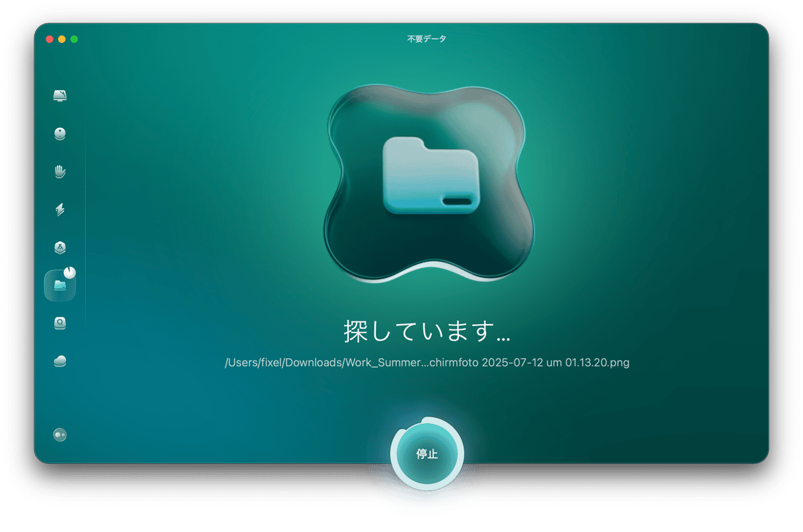Click the 探しています… status heading

click(427, 331)
